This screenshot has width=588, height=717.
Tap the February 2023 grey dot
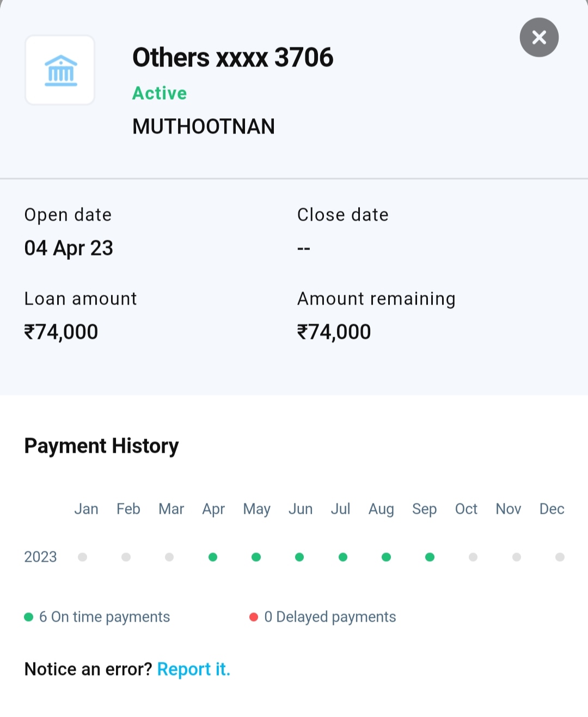click(x=126, y=557)
